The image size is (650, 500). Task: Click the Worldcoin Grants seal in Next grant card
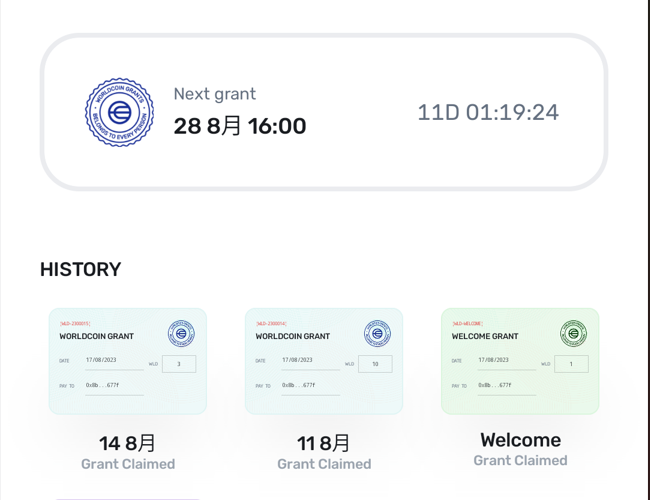click(119, 112)
